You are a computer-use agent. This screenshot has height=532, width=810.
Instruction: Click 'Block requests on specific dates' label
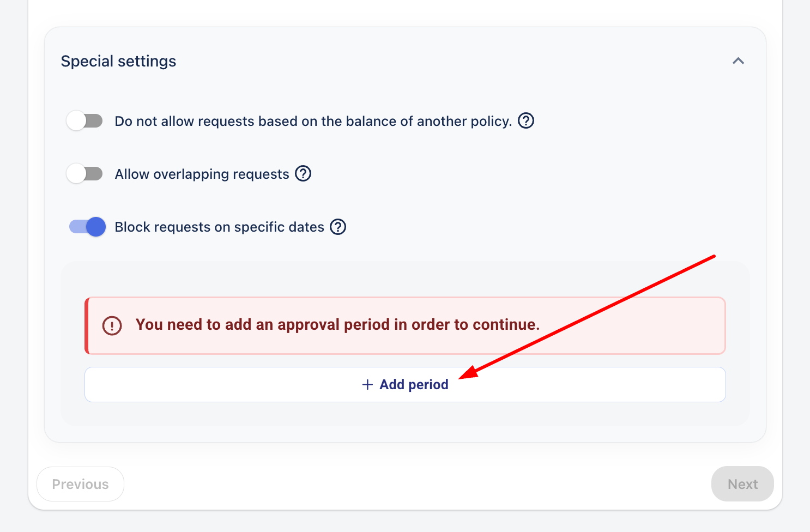coord(219,227)
